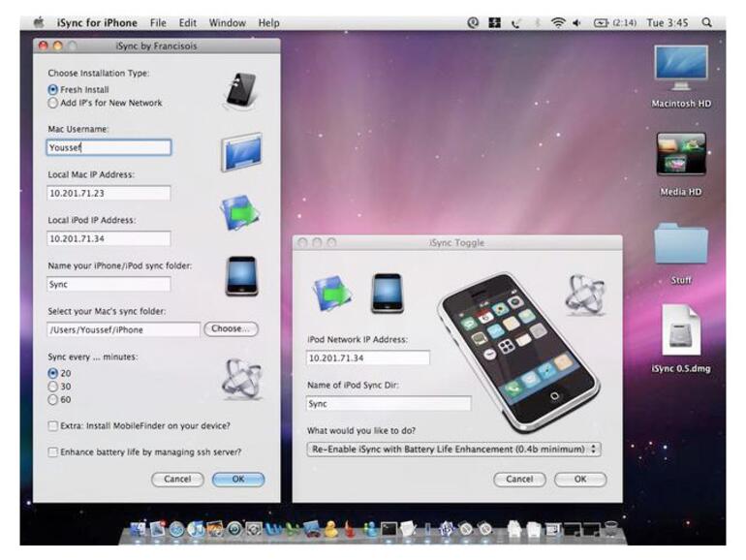Select sync every 30 minutes
746x560 pixels.
tap(53, 387)
